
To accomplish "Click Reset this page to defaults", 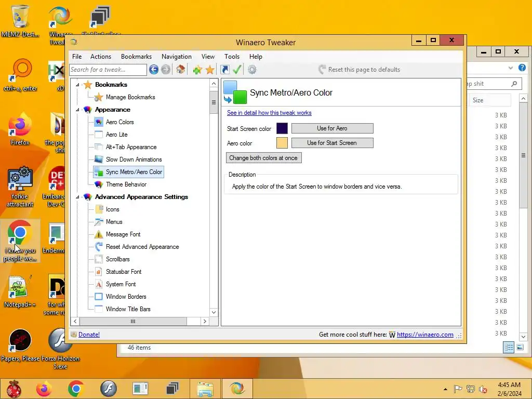I will (x=360, y=70).
